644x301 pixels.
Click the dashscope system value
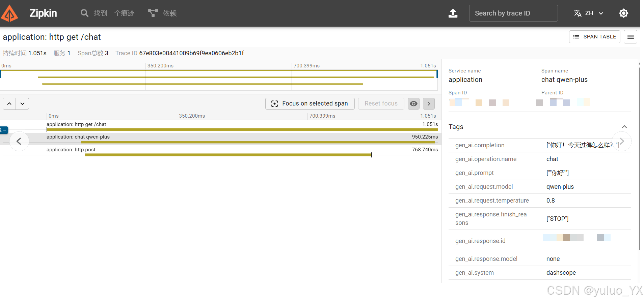tap(561, 273)
